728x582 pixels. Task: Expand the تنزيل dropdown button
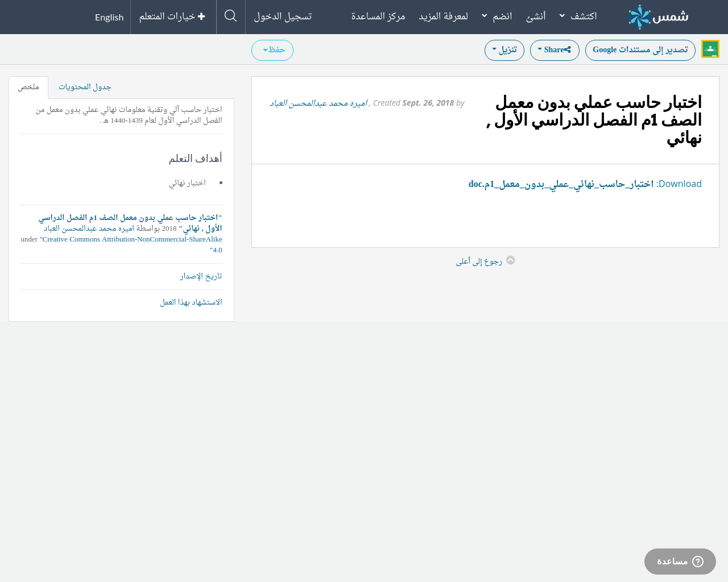coord(504,50)
